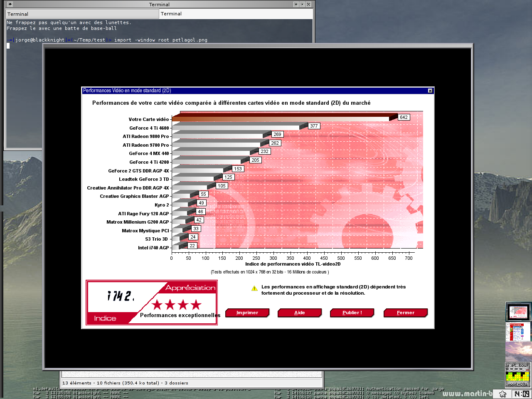Click the 1742 Indice score display
Screen dimensions: 532x399
pyautogui.click(x=121, y=296)
